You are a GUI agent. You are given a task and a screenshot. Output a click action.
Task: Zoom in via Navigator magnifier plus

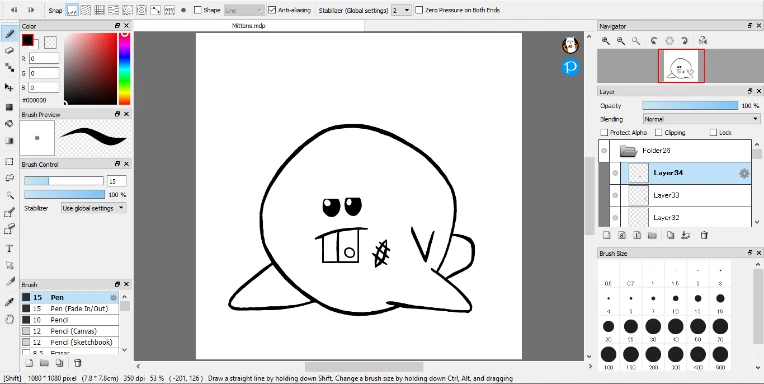(x=606, y=41)
